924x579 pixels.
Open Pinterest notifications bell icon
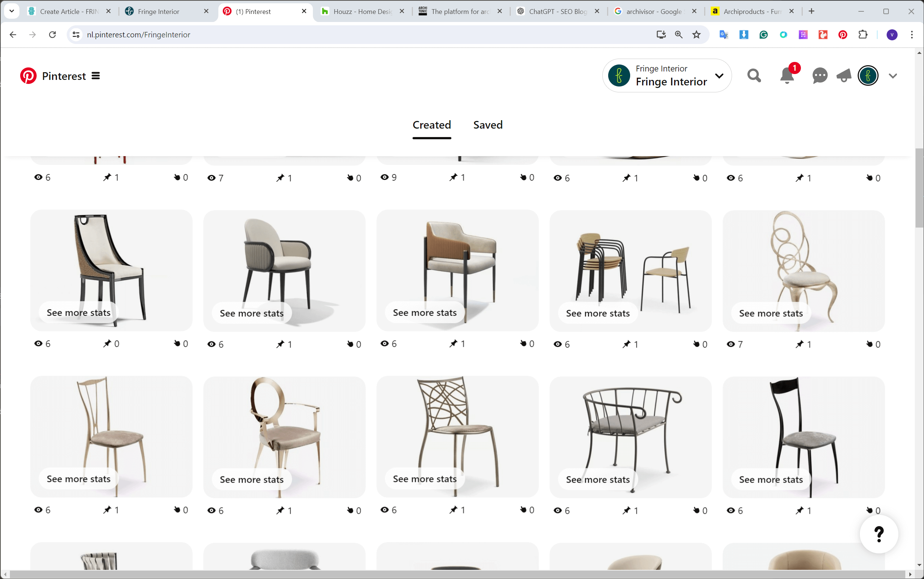(x=787, y=76)
